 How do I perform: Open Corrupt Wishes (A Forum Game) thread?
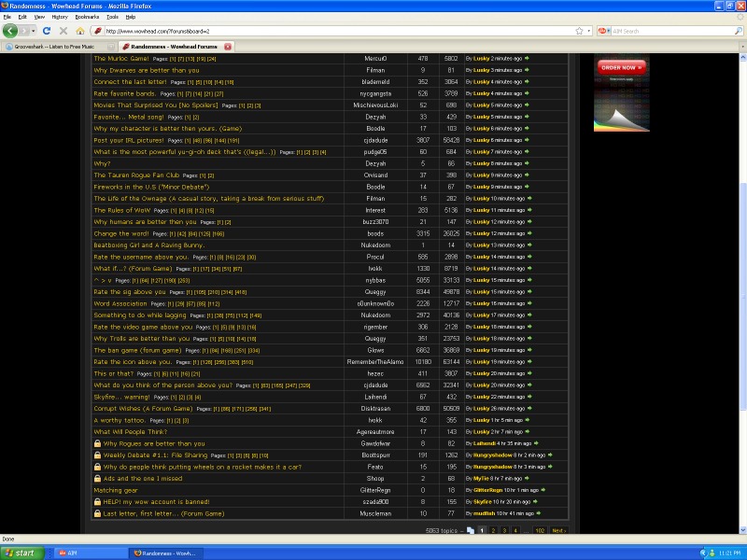tap(143, 409)
